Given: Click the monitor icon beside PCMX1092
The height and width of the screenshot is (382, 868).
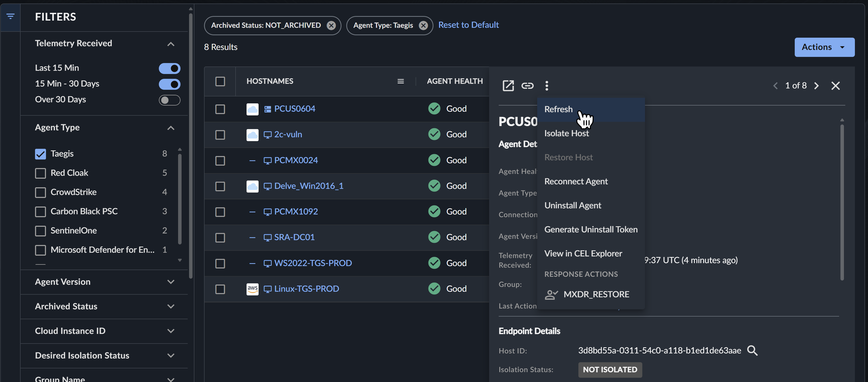Looking at the screenshot, I should [x=268, y=212].
